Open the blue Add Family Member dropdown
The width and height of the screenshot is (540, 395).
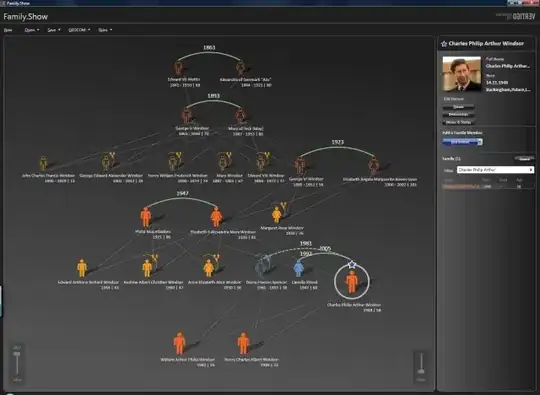462,142
